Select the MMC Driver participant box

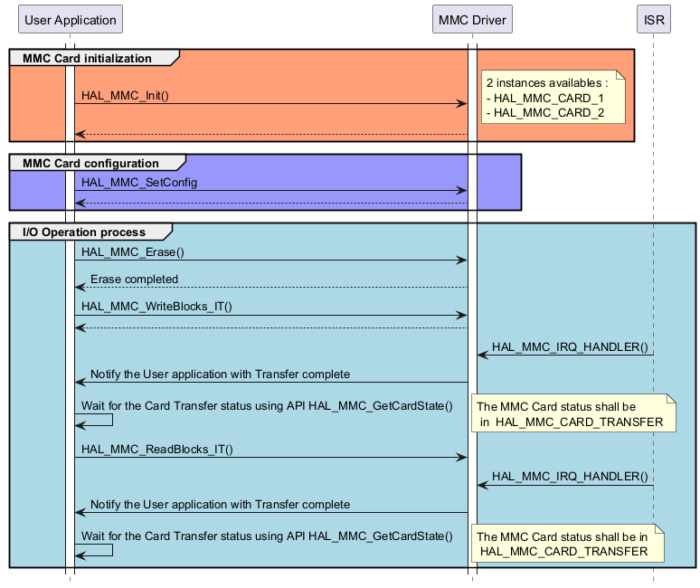pos(471,19)
